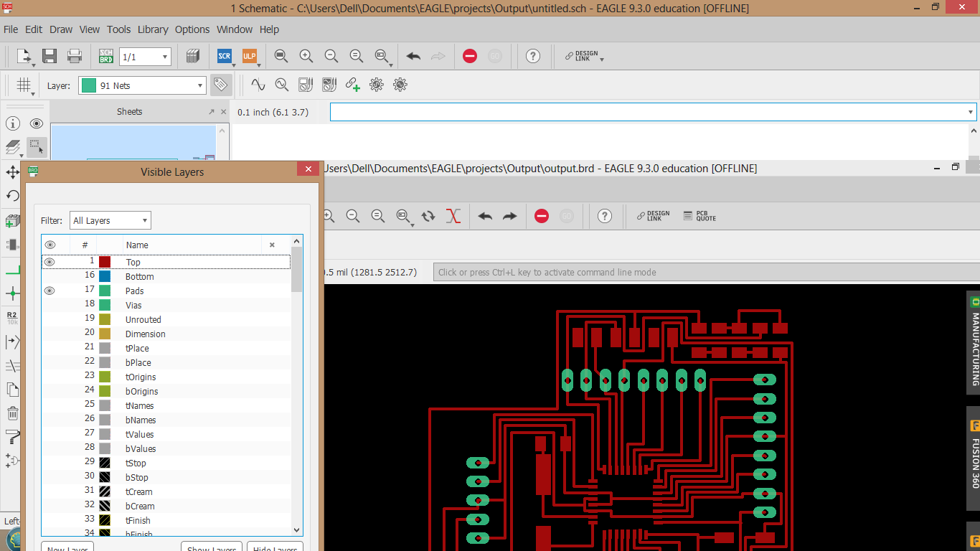Select the Info tool in left sidebar
The height and width of the screenshot is (551, 980).
click(13, 123)
